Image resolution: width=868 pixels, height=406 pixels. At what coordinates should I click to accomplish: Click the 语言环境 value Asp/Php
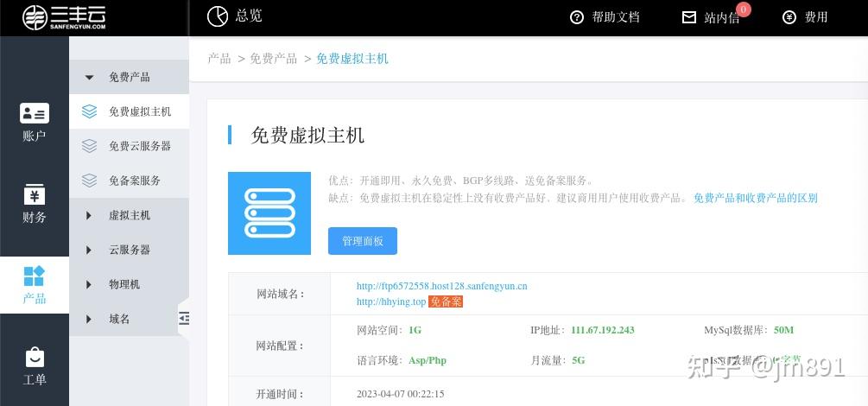[x=428, y=360]
